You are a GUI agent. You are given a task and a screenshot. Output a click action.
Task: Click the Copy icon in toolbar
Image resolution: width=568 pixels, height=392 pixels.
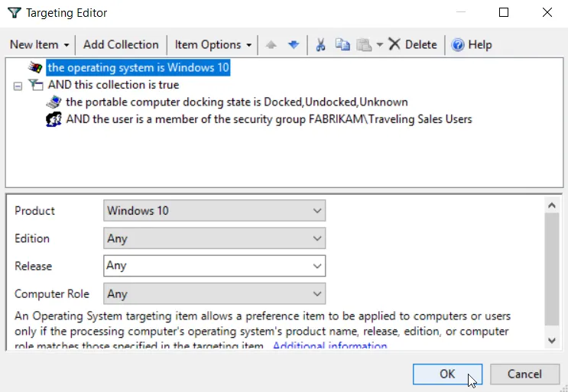[x=342, y=45]
